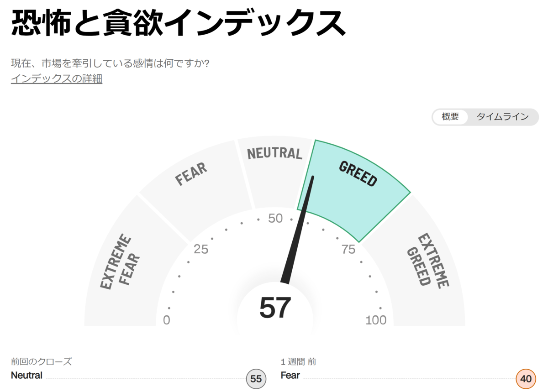The height and width of the screenshot is (392, 548).
Task: Click the 40 one week ago badge
Action: point(526,379)
